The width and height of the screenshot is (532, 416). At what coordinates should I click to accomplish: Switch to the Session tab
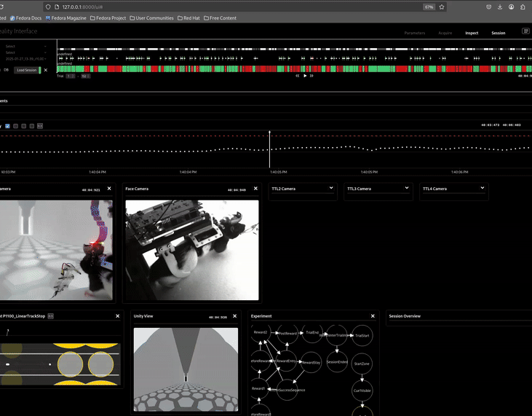pyautogui.click(x=498, y=33)
